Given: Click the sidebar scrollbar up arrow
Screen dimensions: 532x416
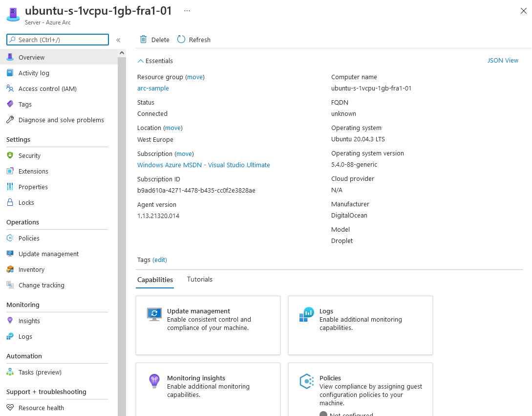Looking at the screenshot, I should tap(122, 53).
